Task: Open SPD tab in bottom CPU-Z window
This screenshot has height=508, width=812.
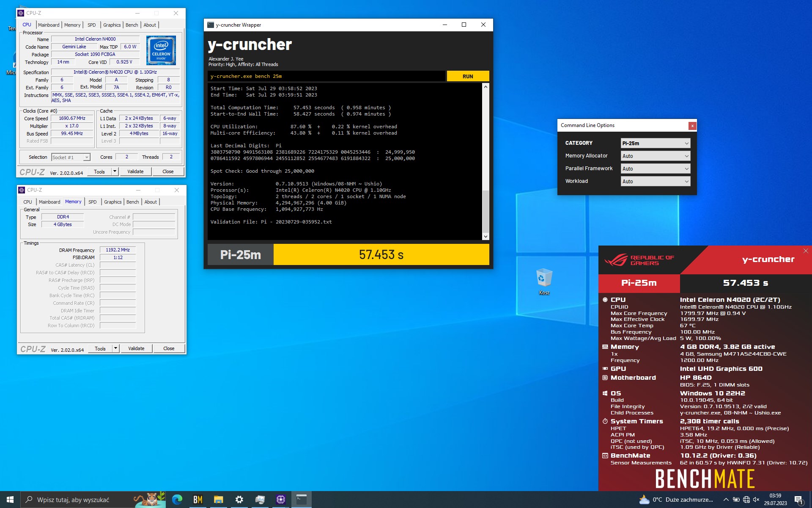Action: click(93, 202)
